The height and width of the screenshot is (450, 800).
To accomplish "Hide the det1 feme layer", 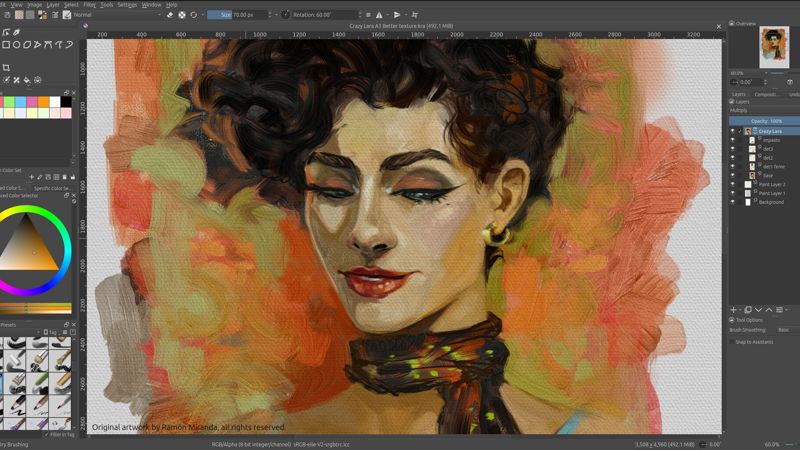I will click(x=733, y=166).
